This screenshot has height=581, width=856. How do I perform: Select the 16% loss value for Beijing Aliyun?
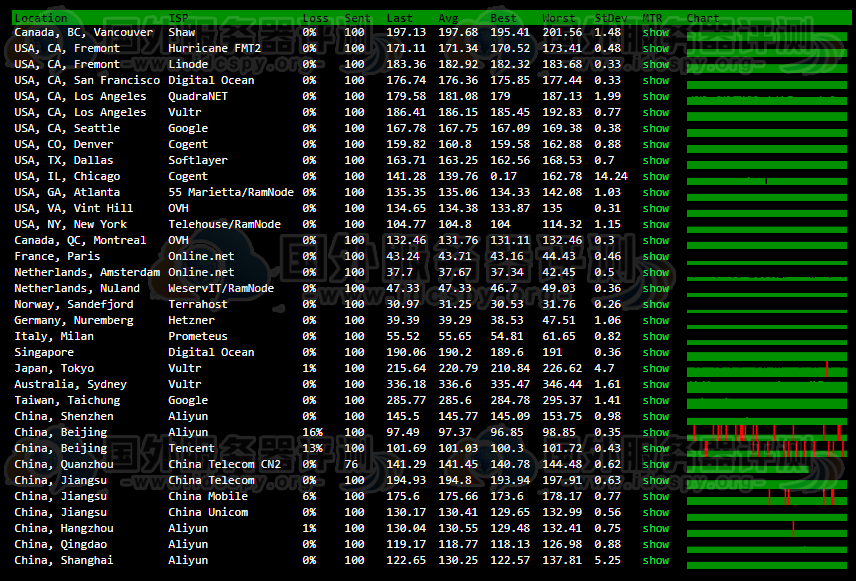312,432
